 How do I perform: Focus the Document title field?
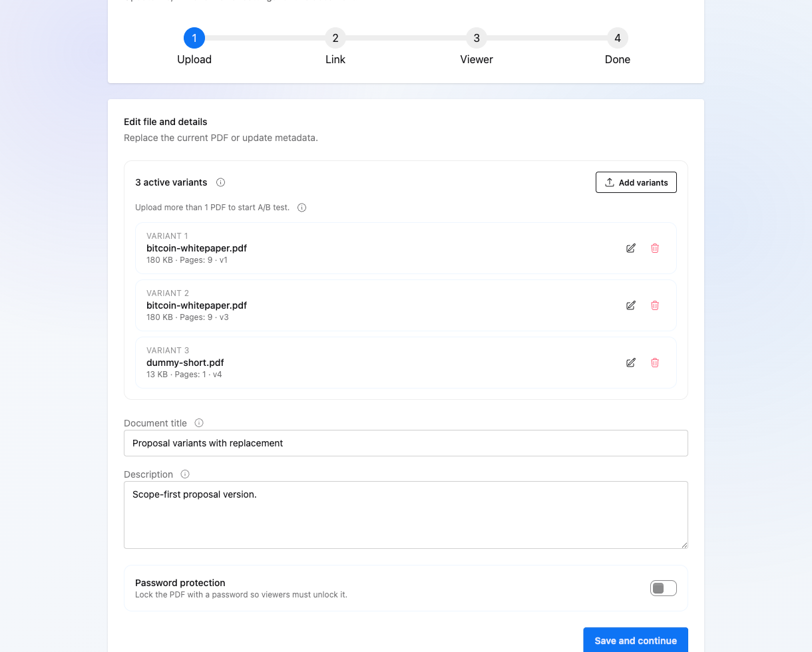pos(405,443)
